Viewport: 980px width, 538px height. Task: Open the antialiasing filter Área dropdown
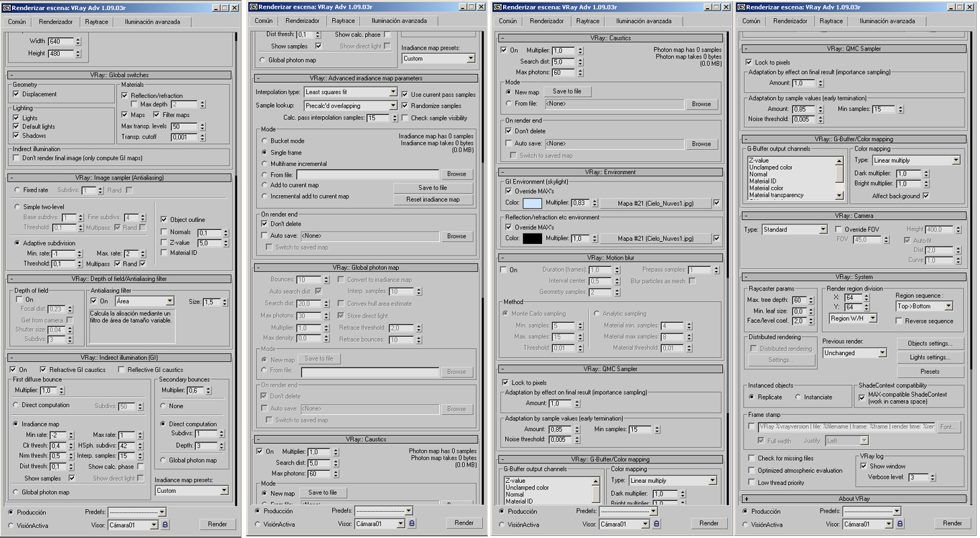tap(144, 301)
